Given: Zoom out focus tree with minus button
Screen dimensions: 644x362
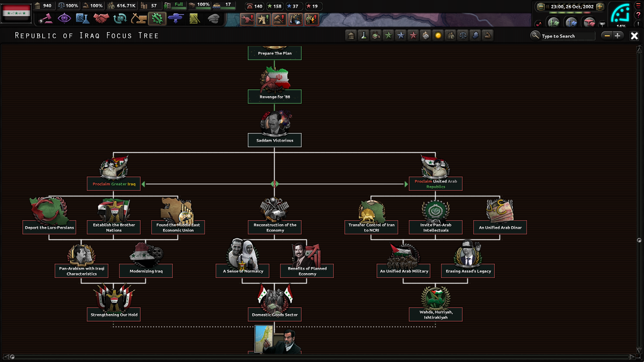Looking at the screenshot, I should [x=607, y=36].
